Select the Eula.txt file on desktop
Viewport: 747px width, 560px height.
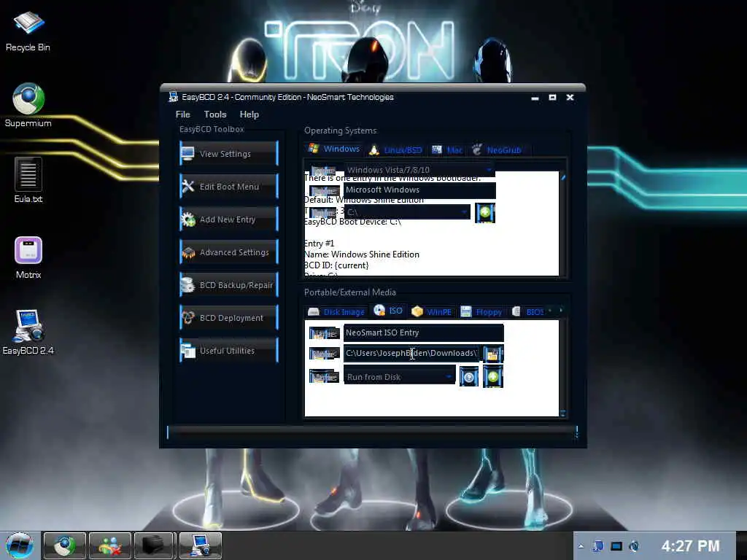(x=28, y=181)
